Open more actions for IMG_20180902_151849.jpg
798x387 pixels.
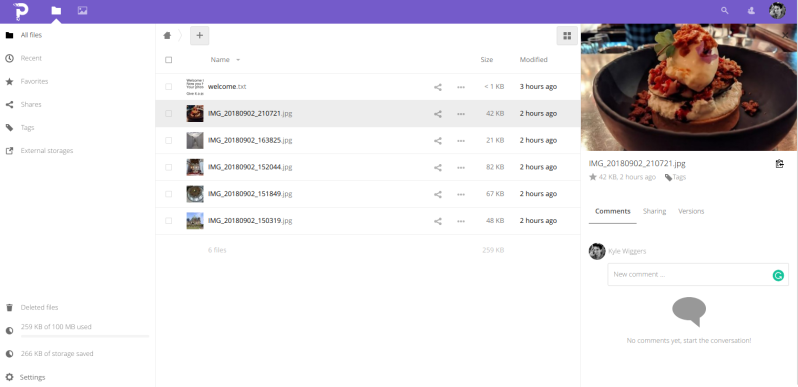[x=461, y=194]
